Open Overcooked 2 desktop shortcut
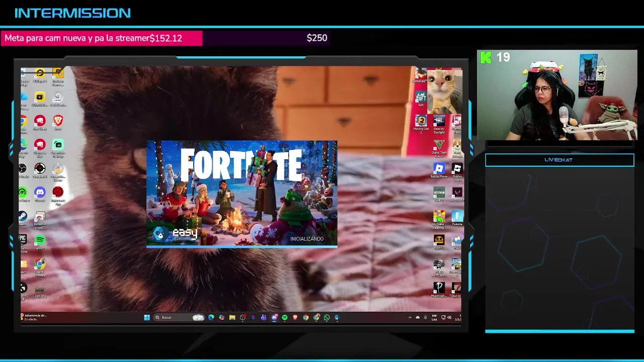 [x=456, y=266]
